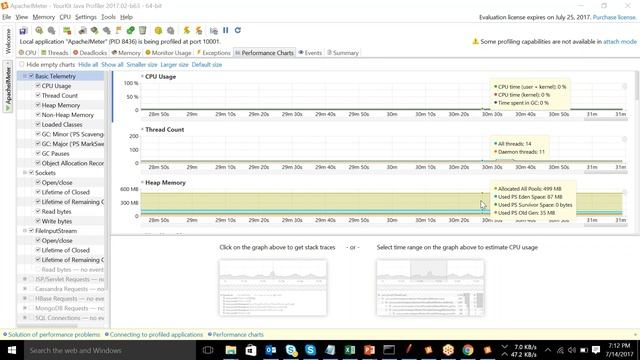Viewport: 640px width, 360px height.
Task: Collapse the Sockets tree node
Action: tap(25, 173)
